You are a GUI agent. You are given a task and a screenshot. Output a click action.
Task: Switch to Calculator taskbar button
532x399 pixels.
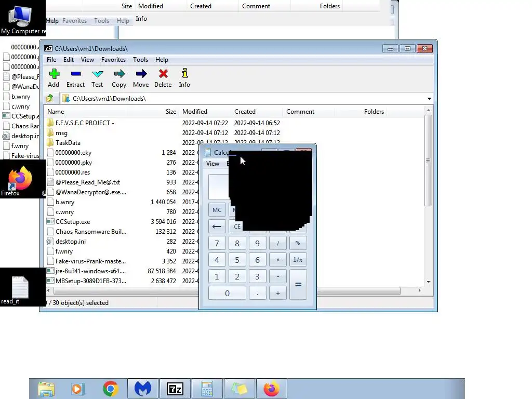(207, 389)
